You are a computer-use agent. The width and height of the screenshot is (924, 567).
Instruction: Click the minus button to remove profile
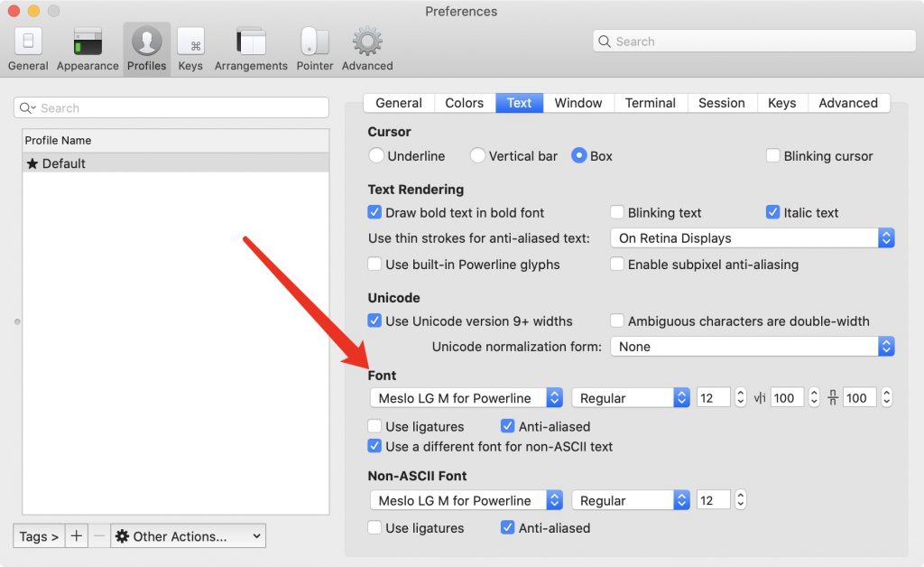pyautogui.click(x=99, y=535)
